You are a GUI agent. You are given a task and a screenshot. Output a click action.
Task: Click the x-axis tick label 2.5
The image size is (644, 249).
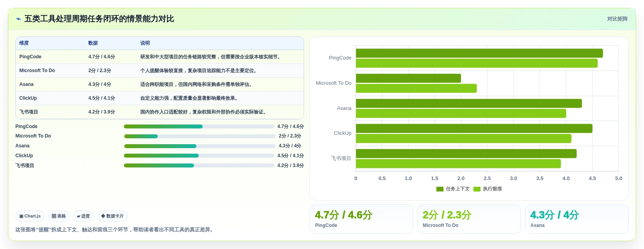pos(487,178)
